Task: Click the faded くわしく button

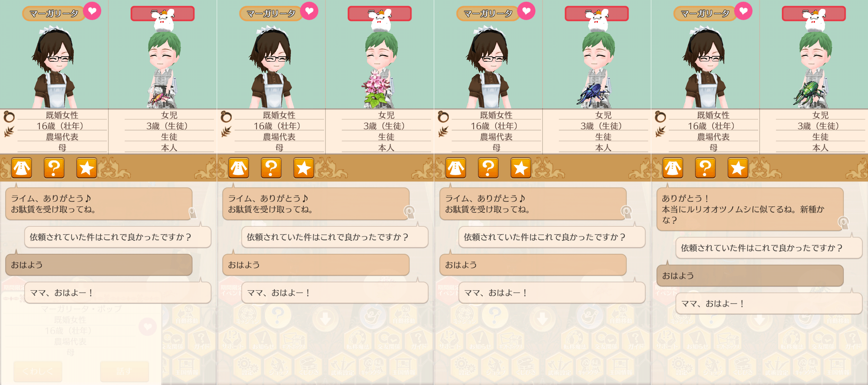Action: [x=38, y=371]
